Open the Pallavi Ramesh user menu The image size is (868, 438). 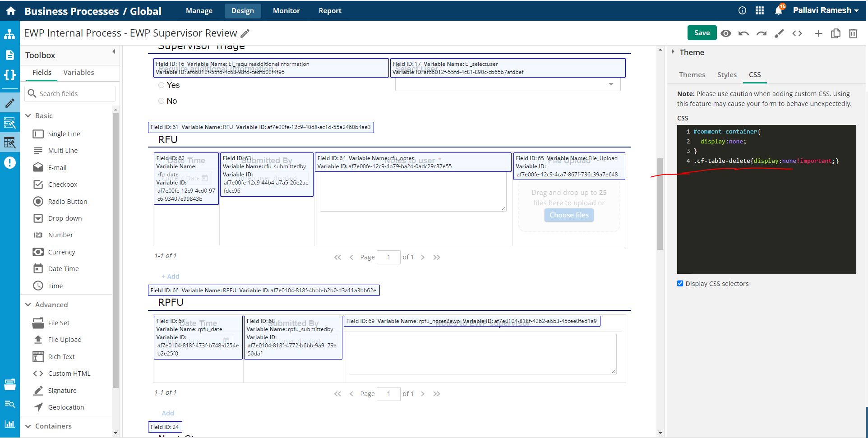click(825, 11)
